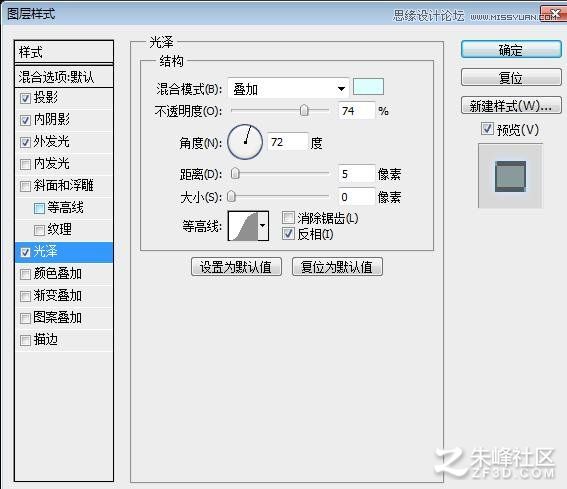Click the 新建样式(W)... button
The height and width of the screenshot is (489, 567).
(511, 106)
